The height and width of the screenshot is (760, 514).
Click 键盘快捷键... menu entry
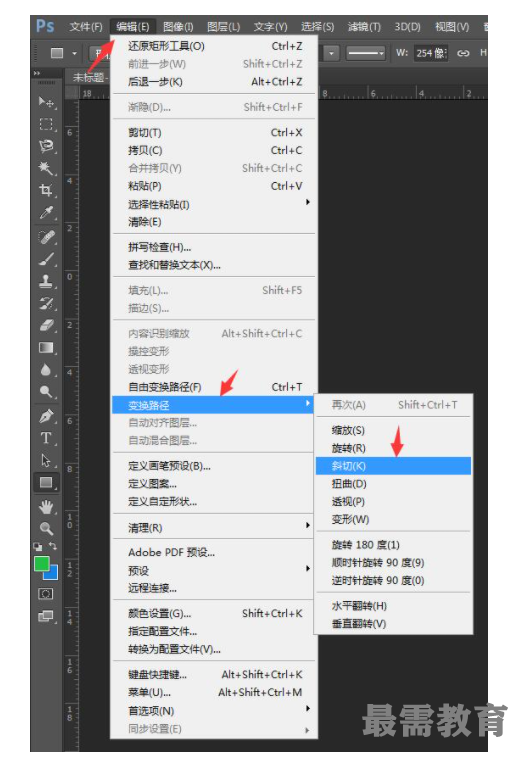(x=214, y=674)
